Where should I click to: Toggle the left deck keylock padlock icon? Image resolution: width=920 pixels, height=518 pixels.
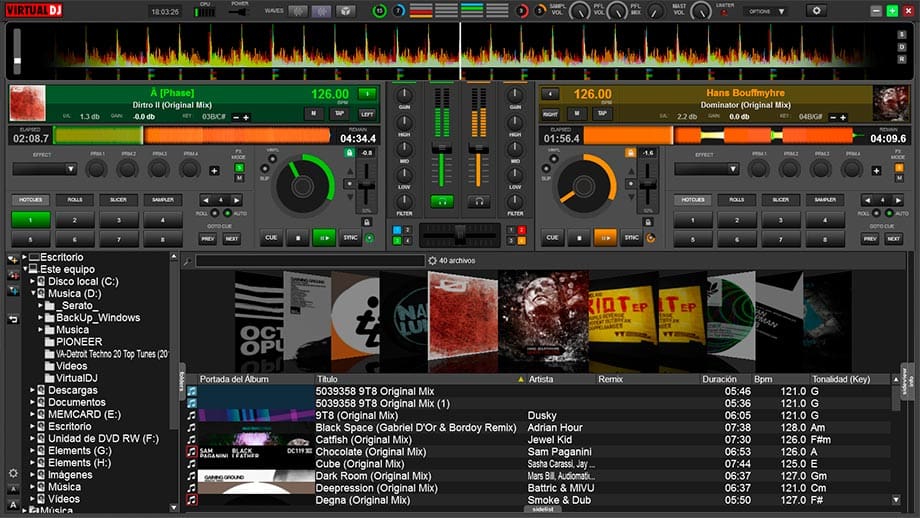pos(349,153)
